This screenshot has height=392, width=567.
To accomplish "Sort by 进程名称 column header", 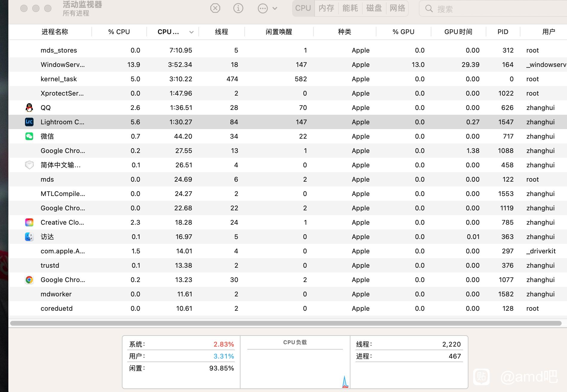I will [55, 32].
